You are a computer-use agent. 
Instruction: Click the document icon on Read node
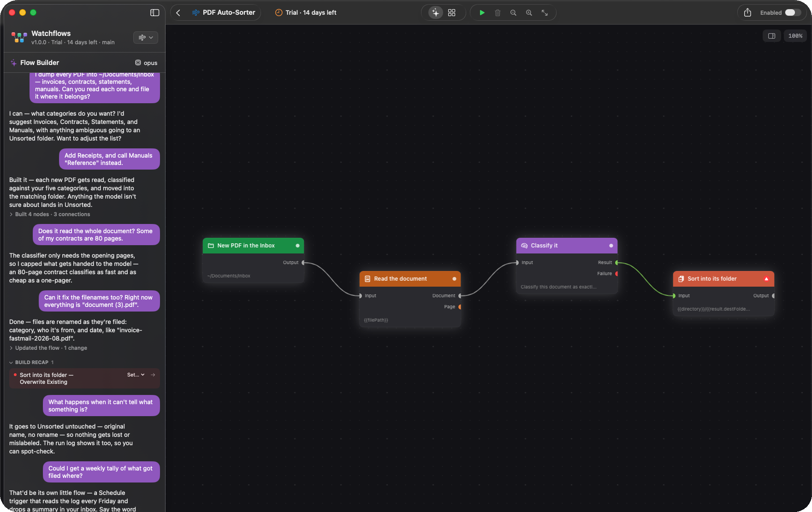tap(367, 279)
